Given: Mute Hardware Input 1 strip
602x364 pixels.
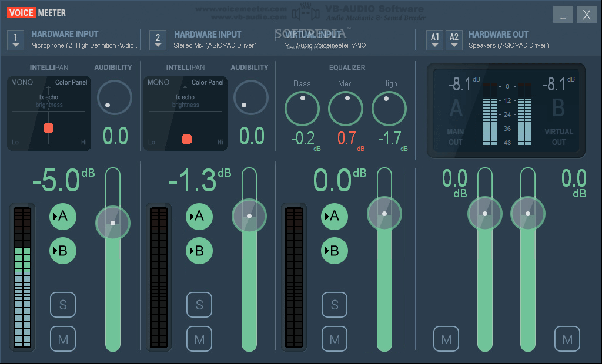Looking at the screenshot, I should point(63,339).
